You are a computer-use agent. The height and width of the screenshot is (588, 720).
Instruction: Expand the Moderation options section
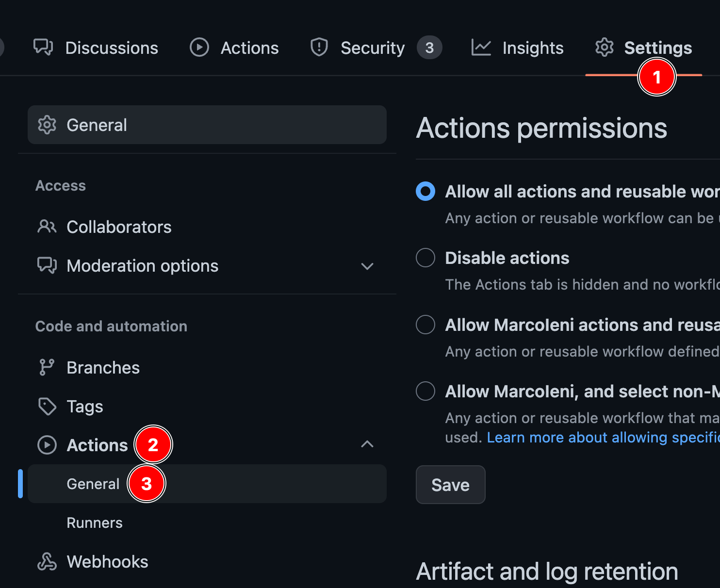[x=367, y=266]
